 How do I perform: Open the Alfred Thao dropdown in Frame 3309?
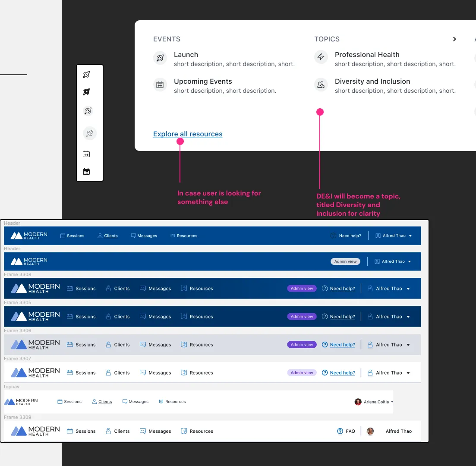tap(399, 431)
